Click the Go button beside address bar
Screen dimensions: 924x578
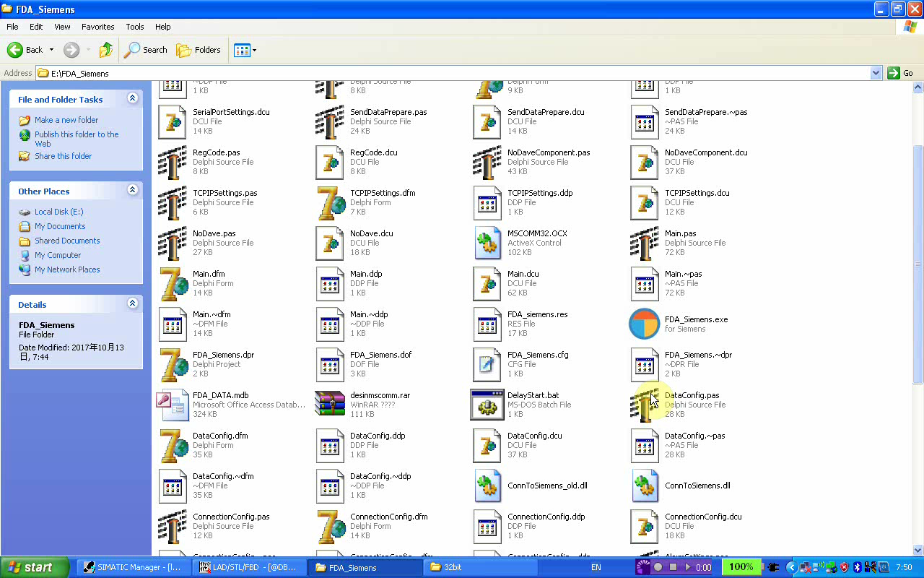(x=901, y=73)
